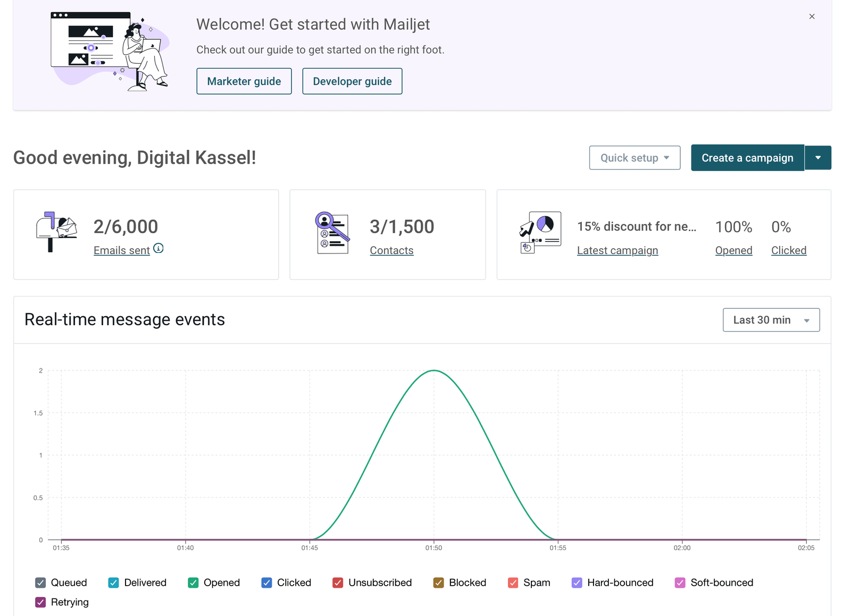Image resolution: width=851 pixels, height=616 pixels.
Task: Close the Welcome banner with X icon
Action: point(812,16)
